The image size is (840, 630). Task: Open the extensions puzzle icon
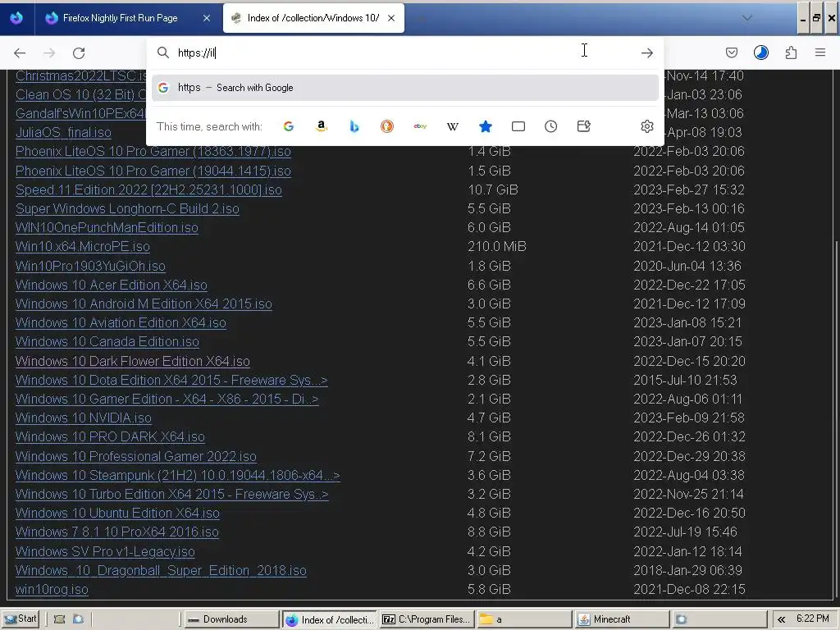tap(791, 52)
